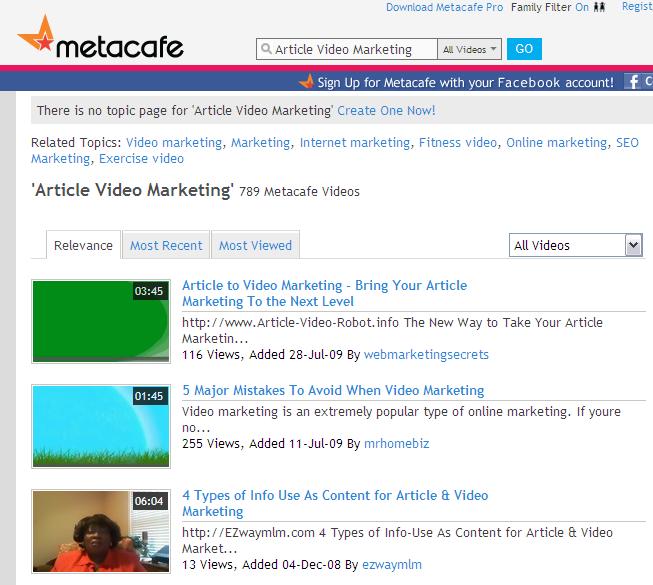Visit mrhomebiz user profile

(x=396, y=443)
